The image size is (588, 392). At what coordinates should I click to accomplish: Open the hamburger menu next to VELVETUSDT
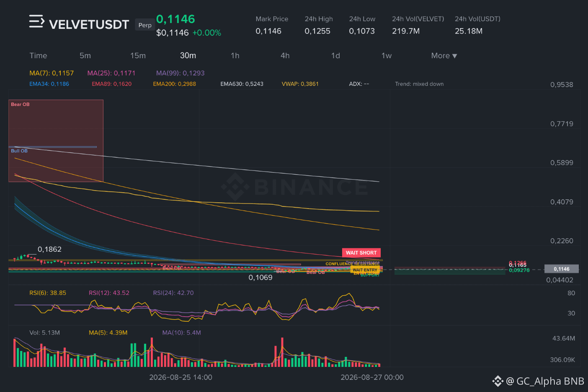[x=36, y=21]
